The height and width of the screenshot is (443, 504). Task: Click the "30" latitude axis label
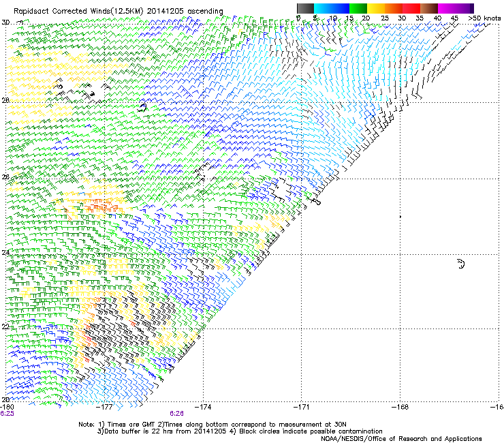click(x=5, y=22)
